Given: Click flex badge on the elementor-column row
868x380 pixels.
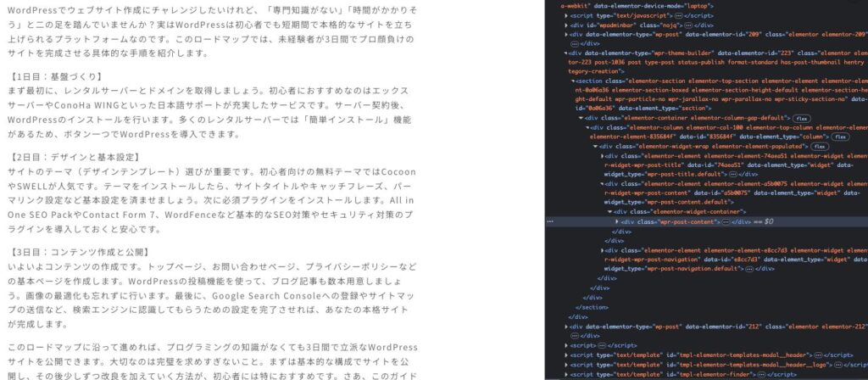Looking at the screenshot, I should click(840, 137).
